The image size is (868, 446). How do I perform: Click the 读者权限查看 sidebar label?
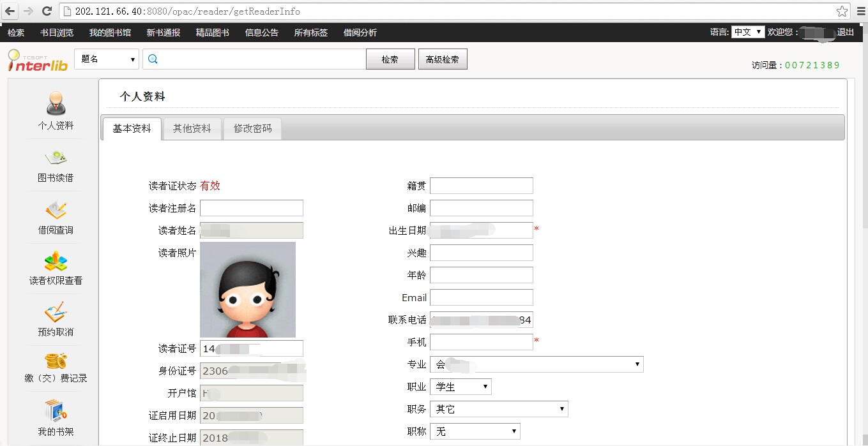(x=56, y=281)
